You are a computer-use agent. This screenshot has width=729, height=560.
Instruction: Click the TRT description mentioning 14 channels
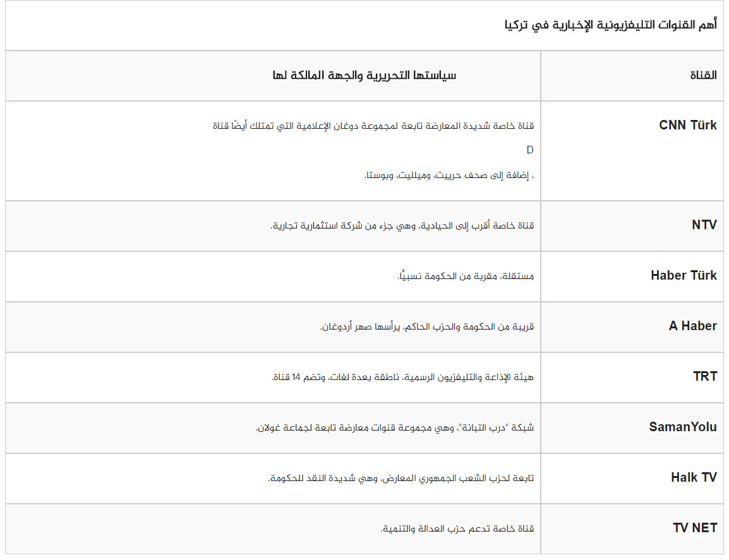pyautogui.click(x=402, y=377)
